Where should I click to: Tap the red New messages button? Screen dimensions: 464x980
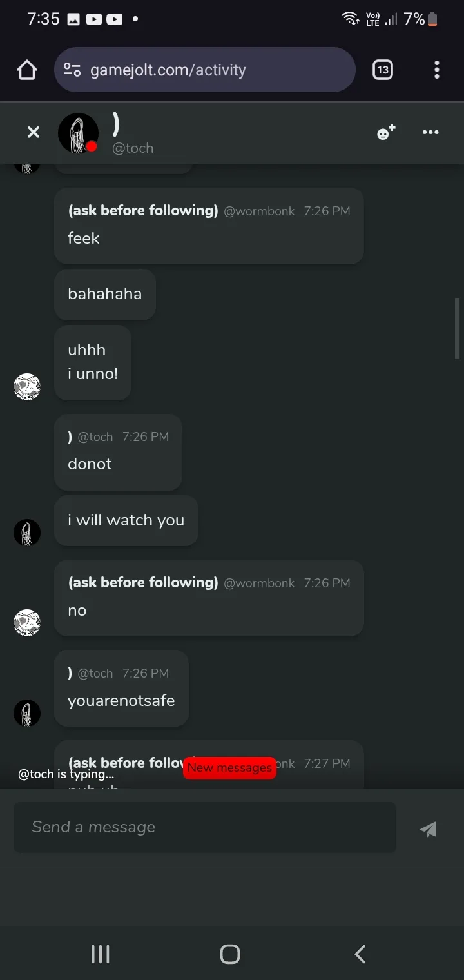(x=229, y=768)
